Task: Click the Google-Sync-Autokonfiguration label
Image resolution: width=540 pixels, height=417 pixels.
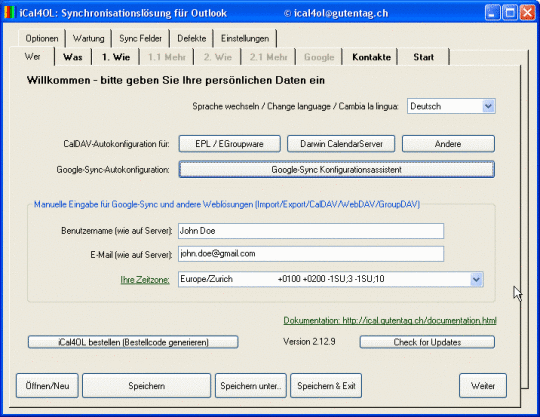Action: (113, 170)
